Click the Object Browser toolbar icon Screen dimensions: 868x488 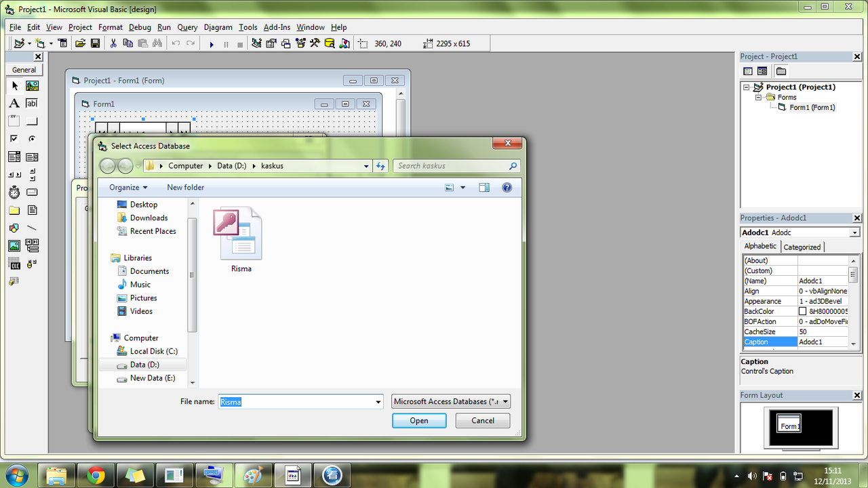click(300, 43)
